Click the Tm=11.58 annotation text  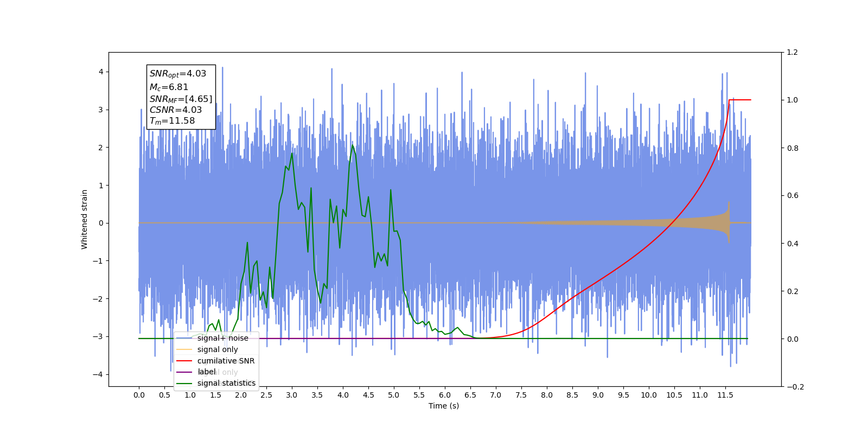tap(173, 121)
